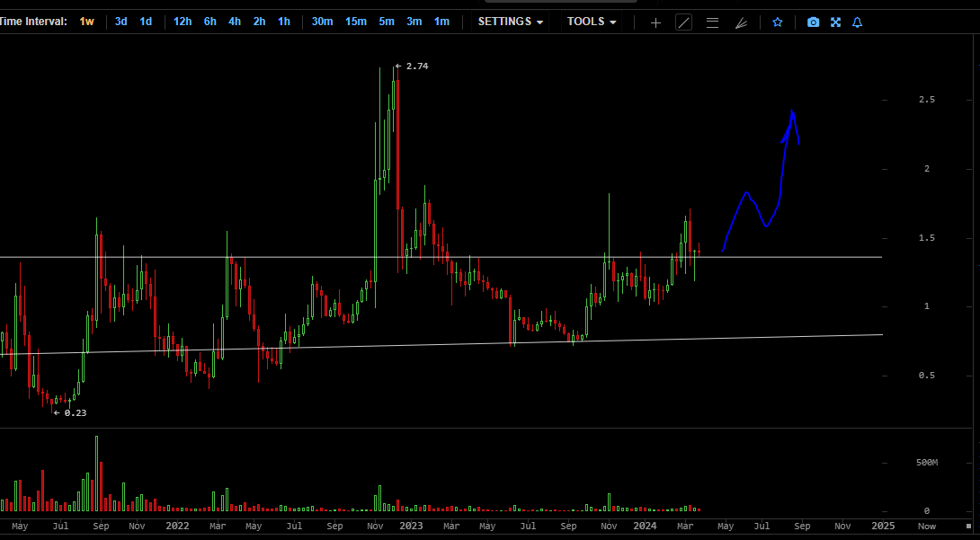Click the 2.5 price axis label

928,100
